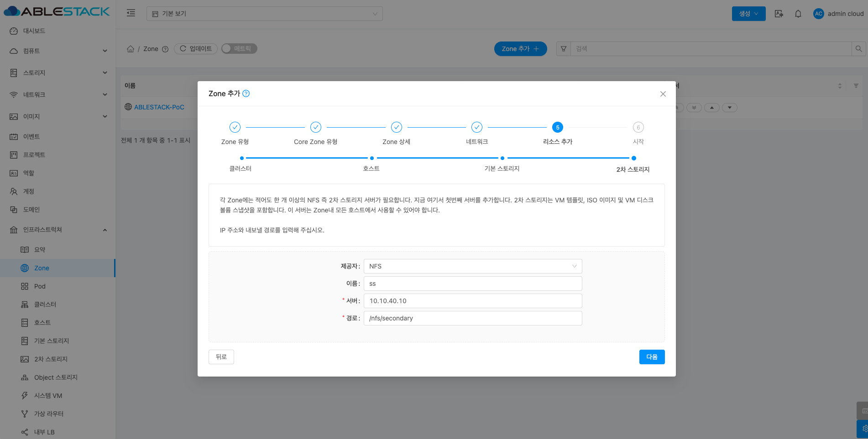Close the Zone 추가 dialog

tap(663, 94)
